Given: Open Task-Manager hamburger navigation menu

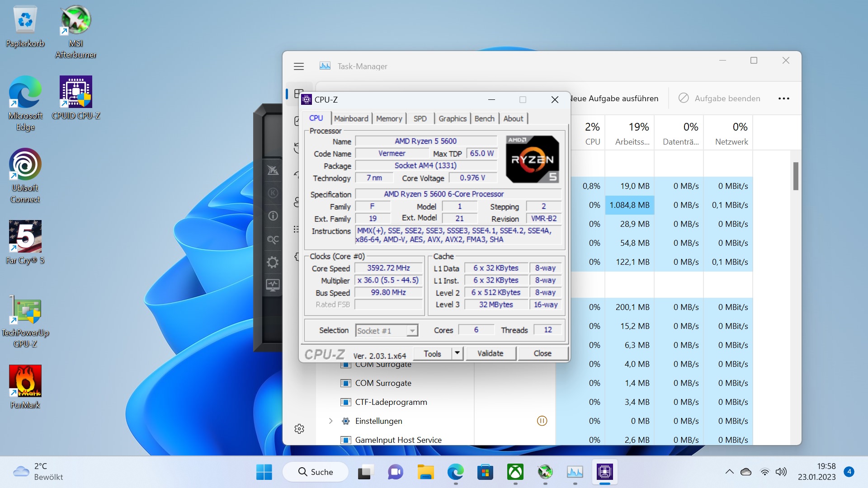Looking at the screenshot, I should [299, 66].
